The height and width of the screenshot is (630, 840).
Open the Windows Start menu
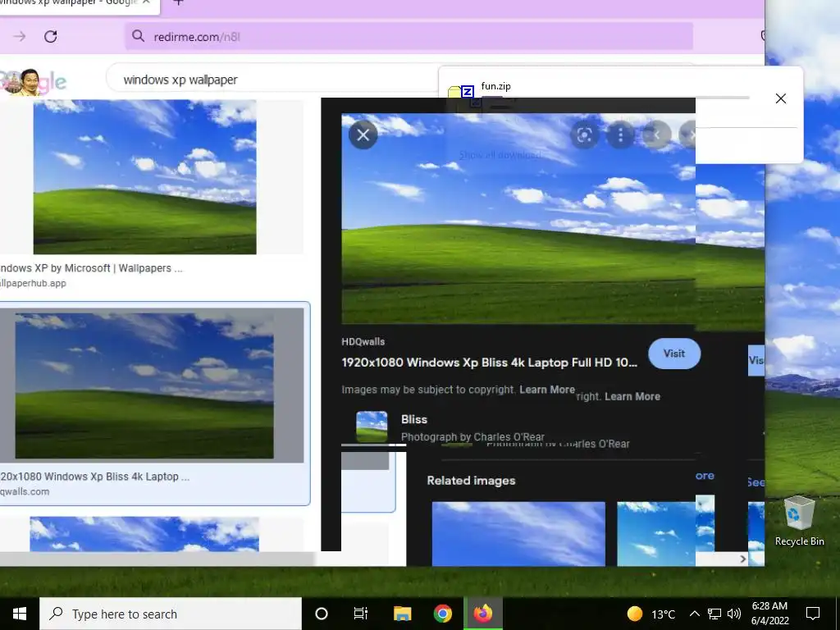tap(20, 614)
